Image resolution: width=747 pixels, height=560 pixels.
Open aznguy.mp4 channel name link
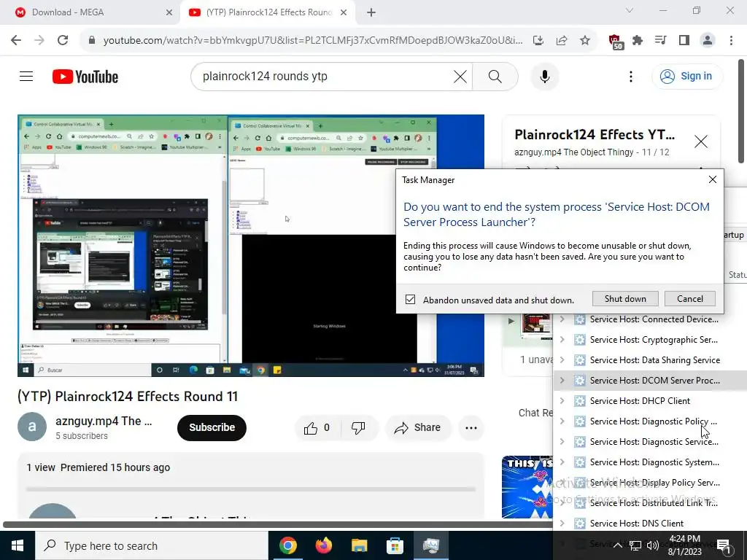click(104, 421)
